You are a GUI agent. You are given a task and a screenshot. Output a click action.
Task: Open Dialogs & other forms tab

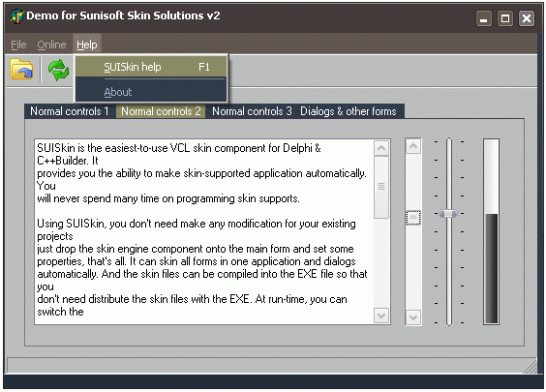point(349,111)
